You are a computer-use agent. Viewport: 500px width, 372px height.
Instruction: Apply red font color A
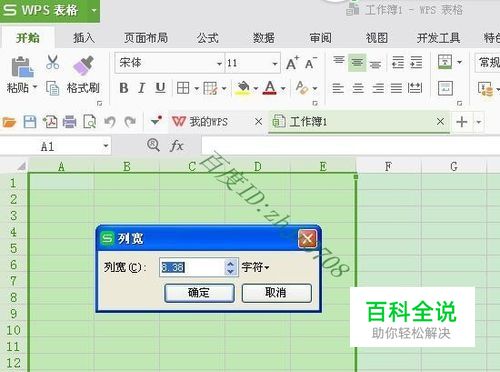click(x=270, y=88)
